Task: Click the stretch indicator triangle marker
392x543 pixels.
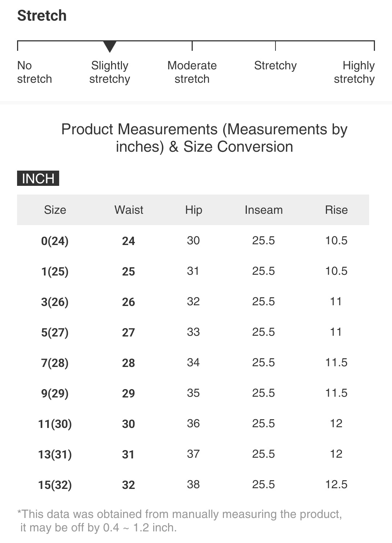Action: [x=110, y=46]
